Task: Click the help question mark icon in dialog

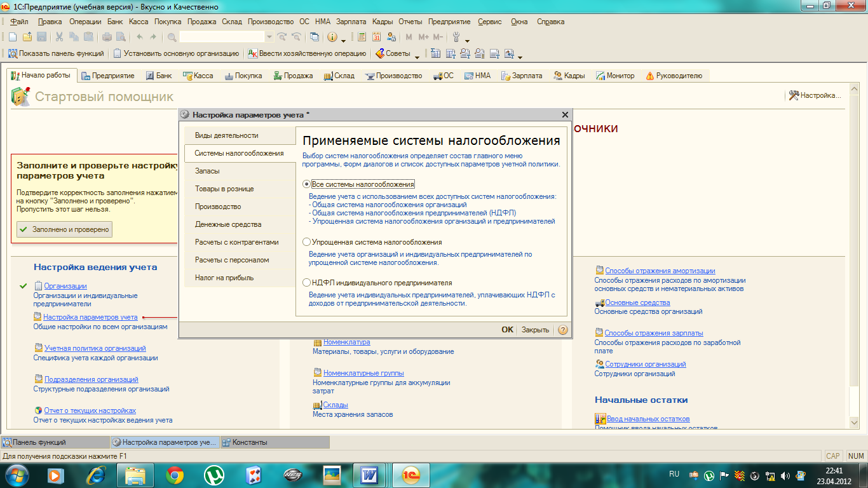Action: [x=562, y=330]
